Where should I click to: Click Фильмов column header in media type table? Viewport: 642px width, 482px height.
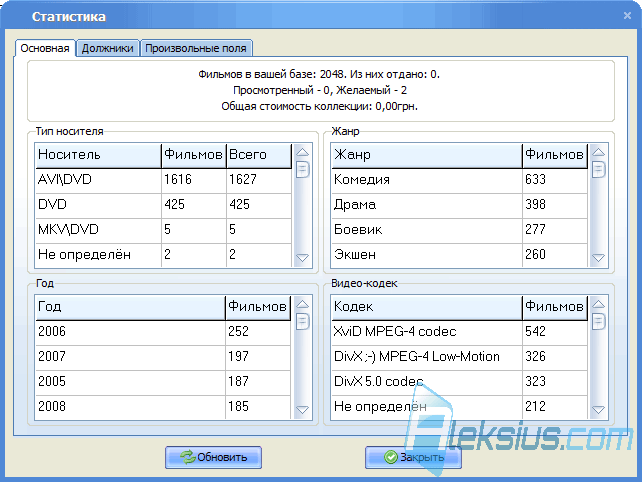(x=194, y=155)
